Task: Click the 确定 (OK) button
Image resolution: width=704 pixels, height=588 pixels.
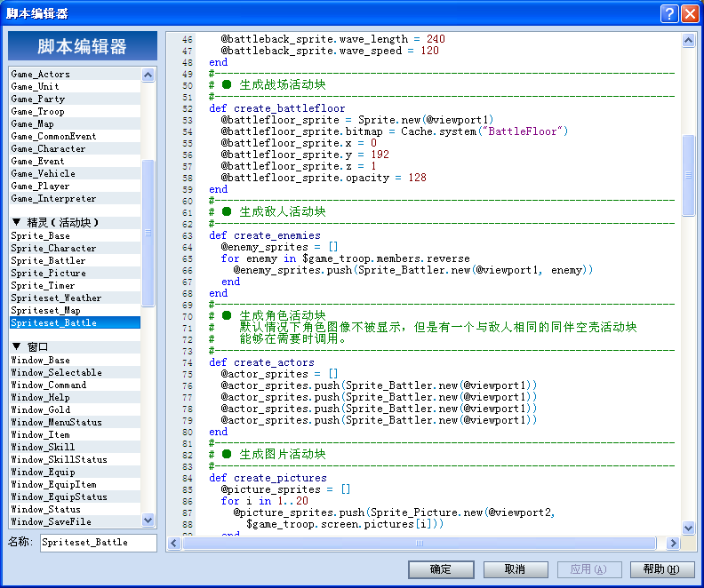Action: point(441,569)
